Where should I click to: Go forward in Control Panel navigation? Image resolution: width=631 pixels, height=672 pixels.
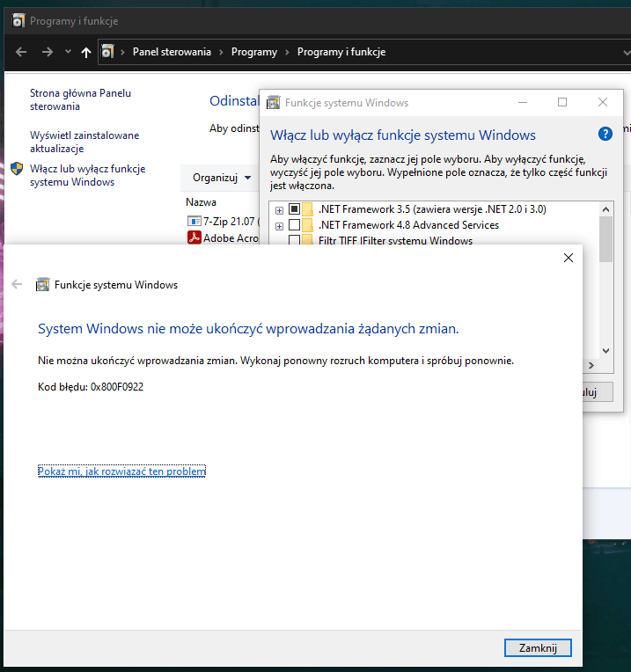48,52
